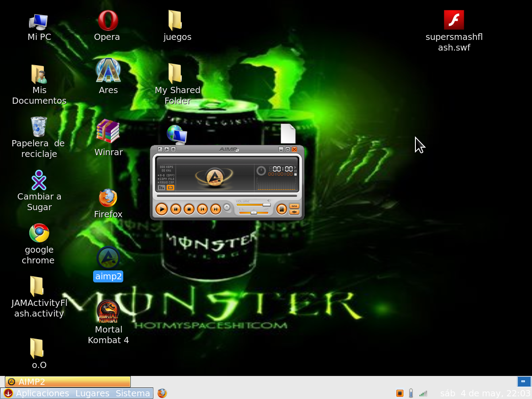Adjust the AIMP2 left-right balance slider
The image size is (532, 399).
point(254,213)
